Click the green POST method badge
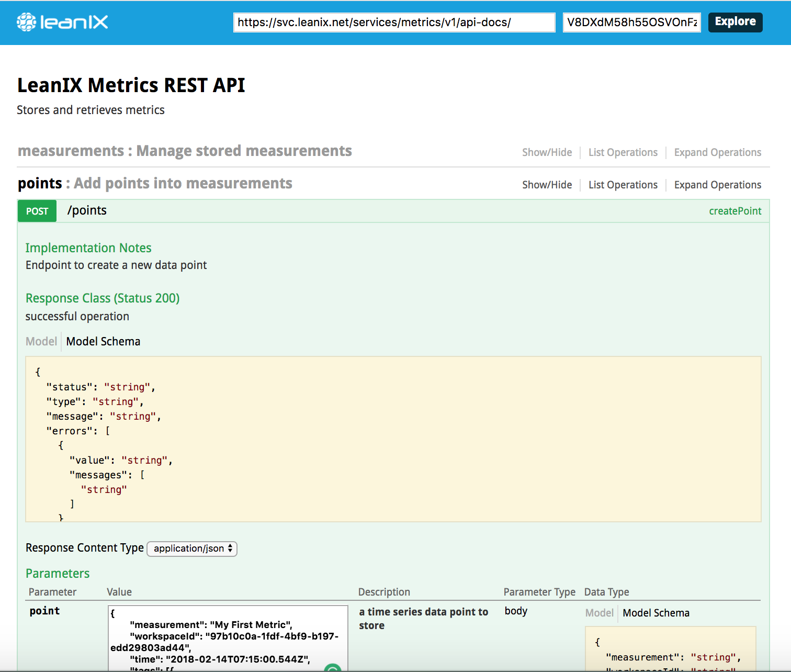791x672 pixels. pyautogui.click(x=37, y=211)
